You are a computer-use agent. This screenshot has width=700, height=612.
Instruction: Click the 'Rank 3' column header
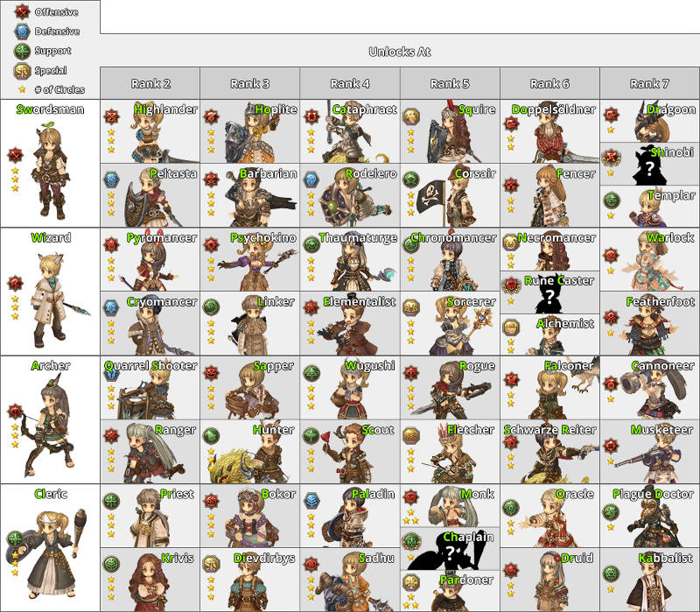point(250,83)
